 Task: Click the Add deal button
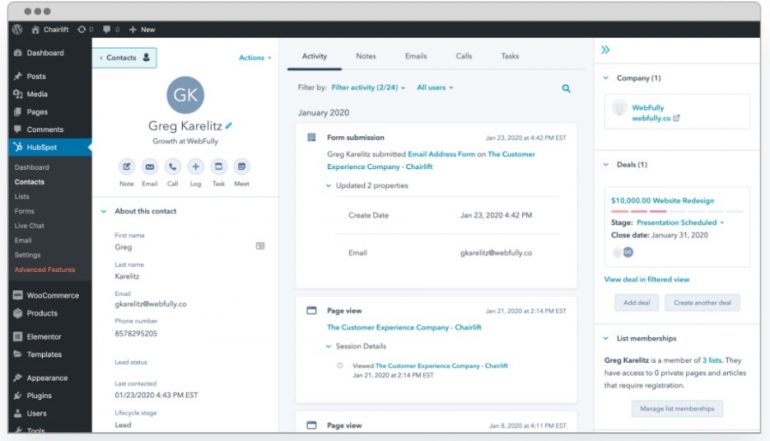coord(636,303)
